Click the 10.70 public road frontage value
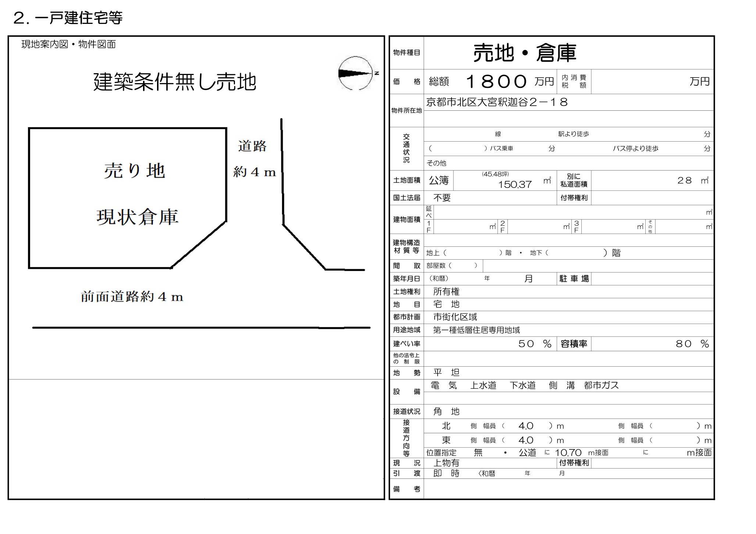Screen dimensions: 756x534 tap(568, 453)
